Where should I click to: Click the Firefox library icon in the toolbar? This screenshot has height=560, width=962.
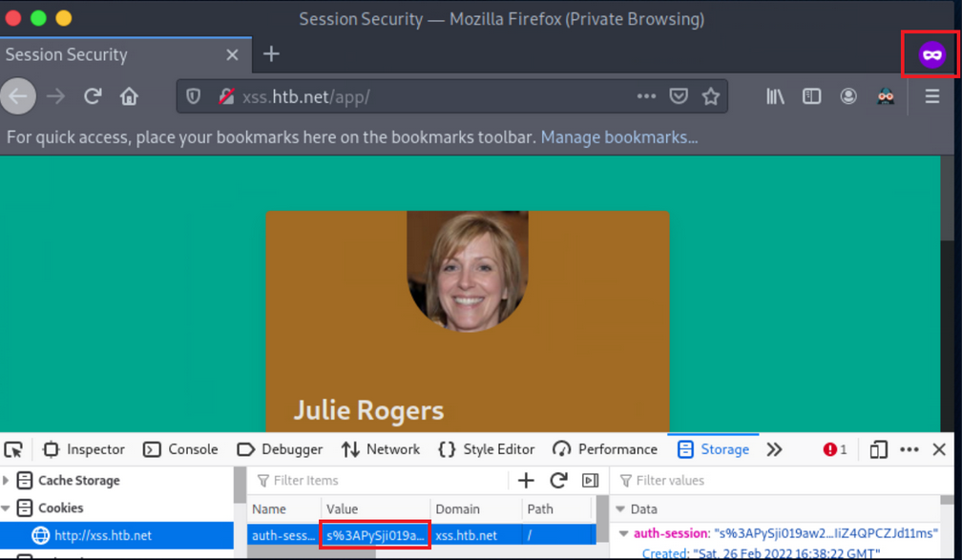(774, 95)
